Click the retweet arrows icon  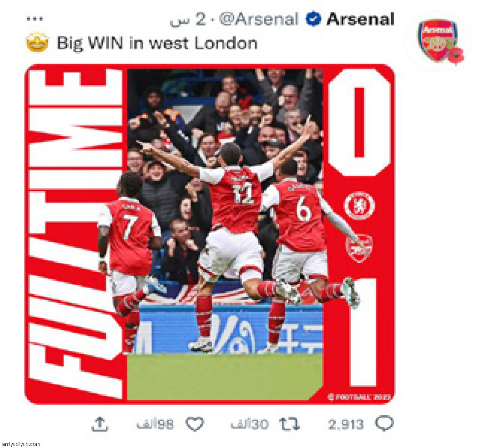(x=289, y=424)
